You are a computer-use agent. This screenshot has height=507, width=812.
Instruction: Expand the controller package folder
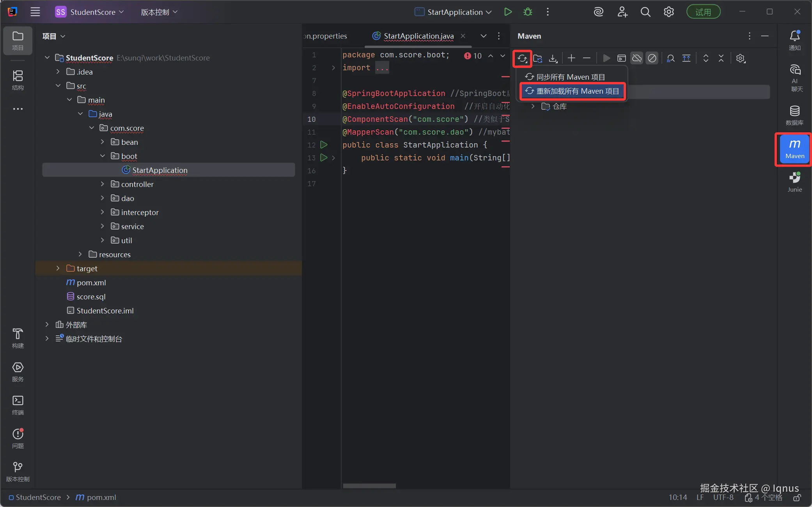click(103, 184)
